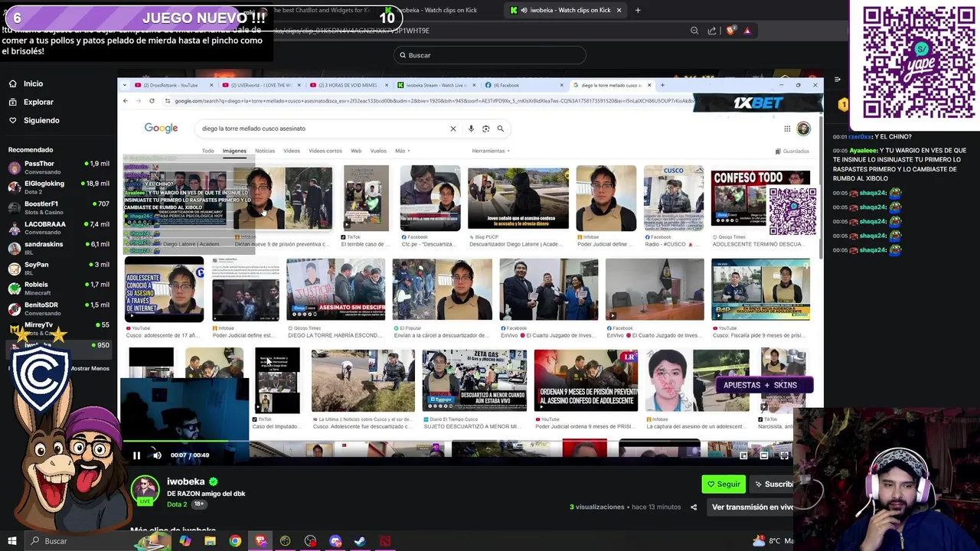
Task: Click Google search magnifier icon
Action: point(500,129)
